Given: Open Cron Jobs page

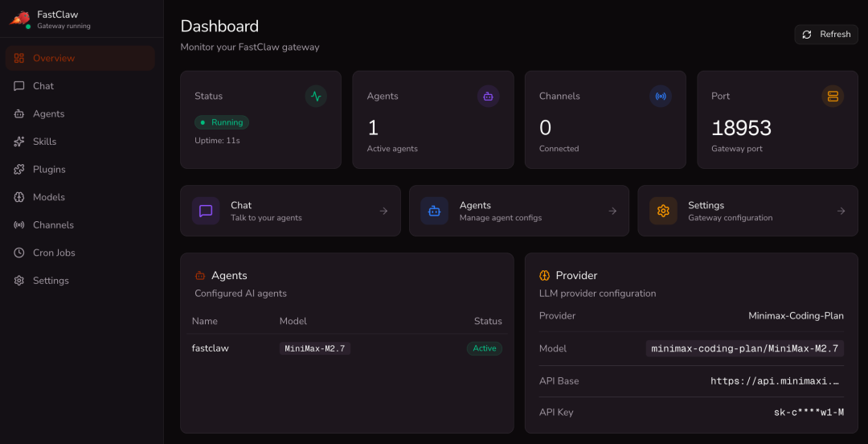Looking at the screenshot, I should [x=54, y=253].
